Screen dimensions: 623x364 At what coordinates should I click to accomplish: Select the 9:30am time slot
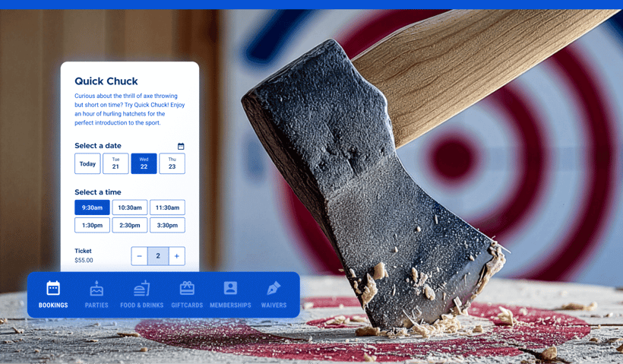92,207
